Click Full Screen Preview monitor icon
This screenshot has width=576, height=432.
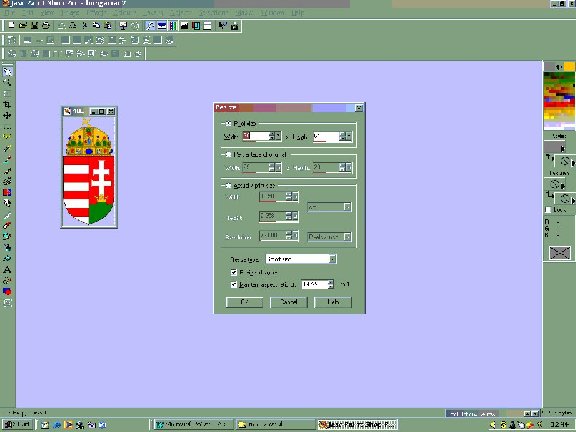(x=123, y=25)
